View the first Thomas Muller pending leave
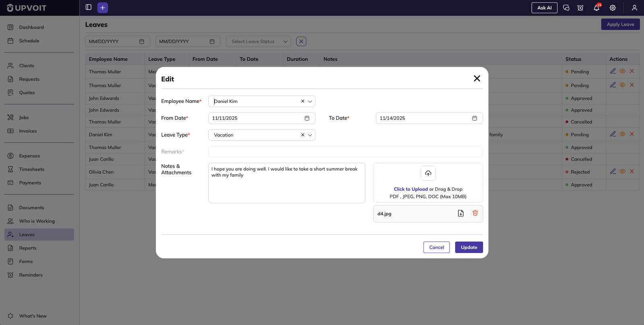Screen dimensions: 644x325 pos(622,71)
